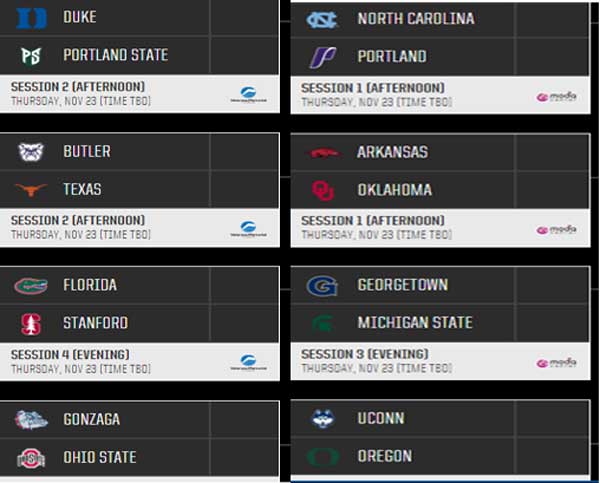This screenshot has width=600, height=483.
Task: Click the Ohio State logo
Action: tap(31, 458)
